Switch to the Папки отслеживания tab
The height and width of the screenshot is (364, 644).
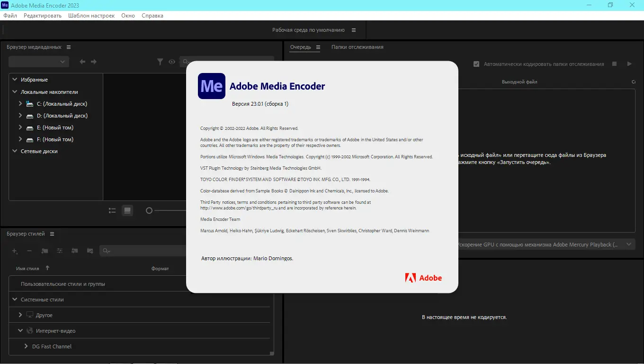click(358, 47)
